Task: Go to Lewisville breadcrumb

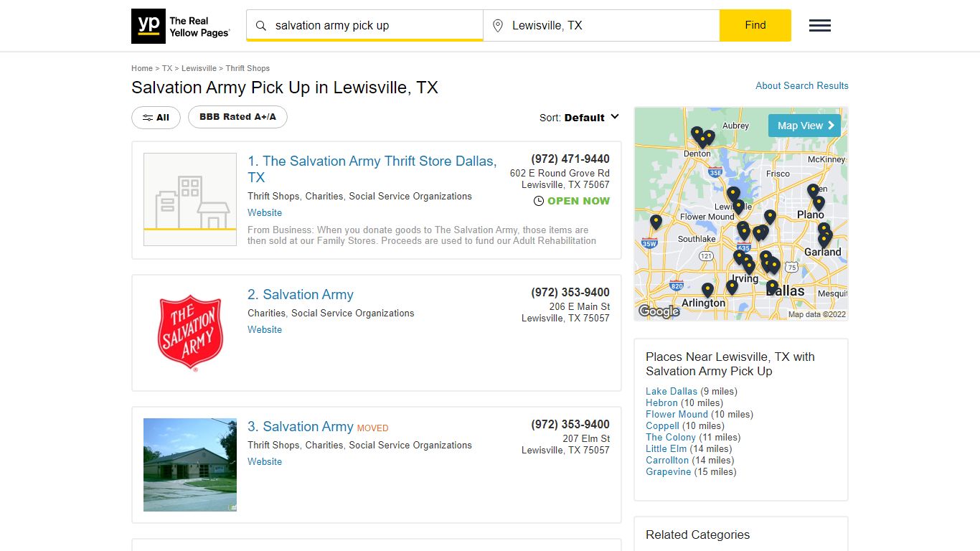Action: [199, 68]
